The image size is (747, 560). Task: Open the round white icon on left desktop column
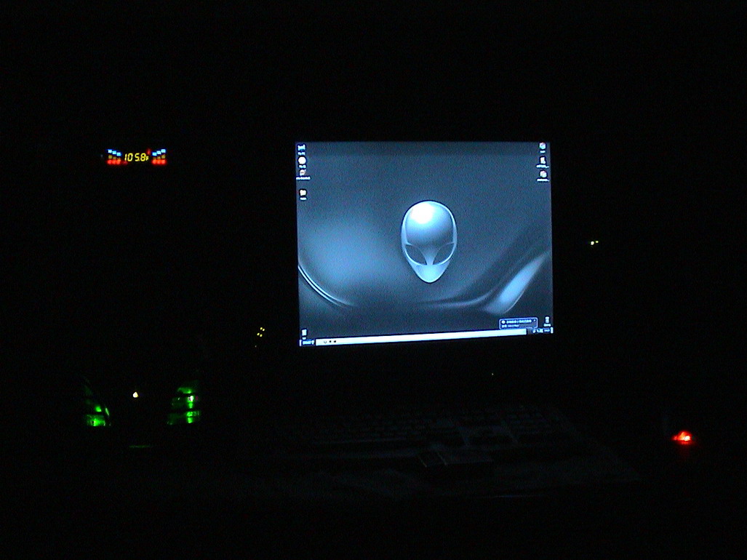pos(302,161)
